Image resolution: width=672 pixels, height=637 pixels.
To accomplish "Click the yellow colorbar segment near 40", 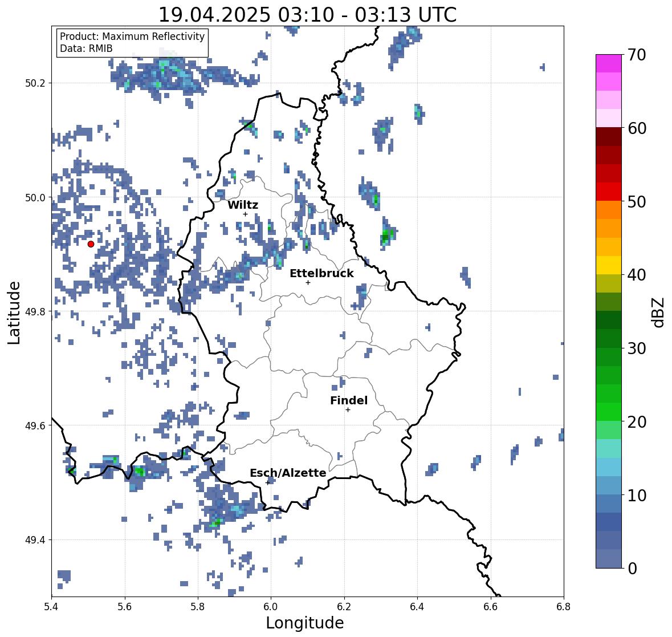I will tap(609, 265).
